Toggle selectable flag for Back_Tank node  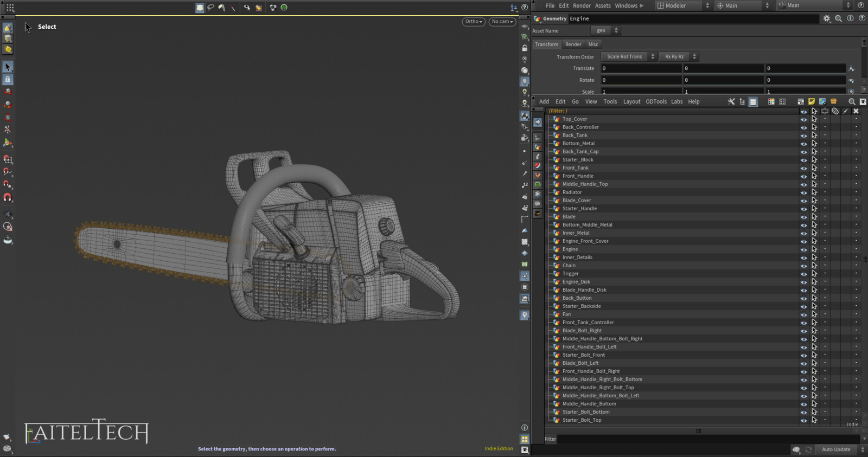point(814,136)
